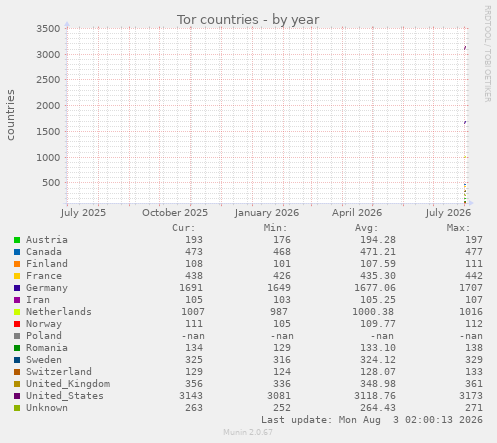The height and width of the screenshot is (443, 497).
Task: Click the United_Kingdom olive legend swatch
Action: pyautogui.click(x=17, y=384)
